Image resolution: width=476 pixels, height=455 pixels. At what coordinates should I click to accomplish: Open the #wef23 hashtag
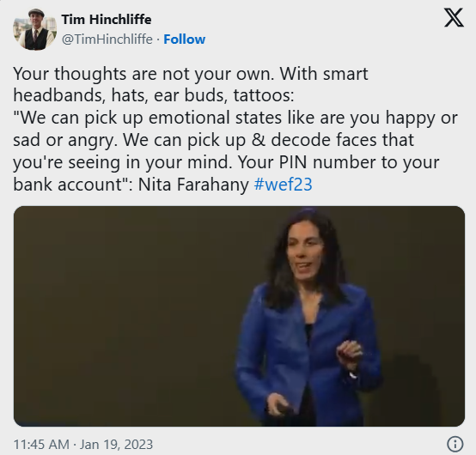tap(283, 184)
